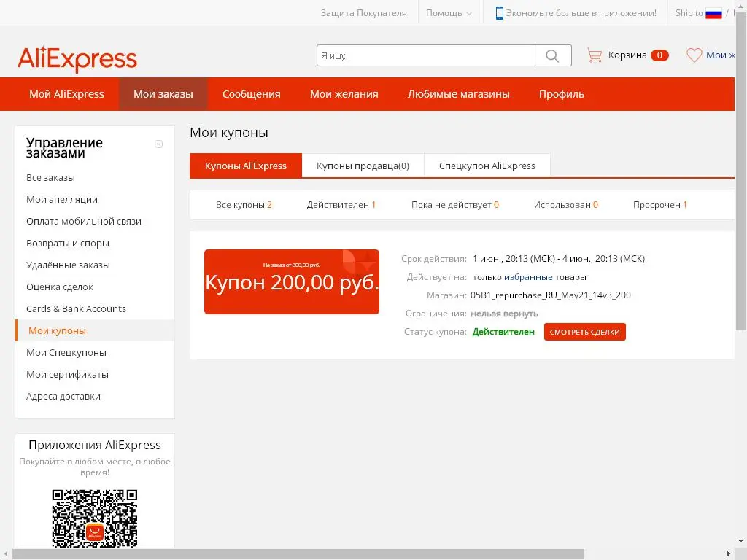The image size is (747, 560).
Task: Click store name 05B1_repurchase_RU_May21_14v3_200
Action: click(x=551, y=295)
